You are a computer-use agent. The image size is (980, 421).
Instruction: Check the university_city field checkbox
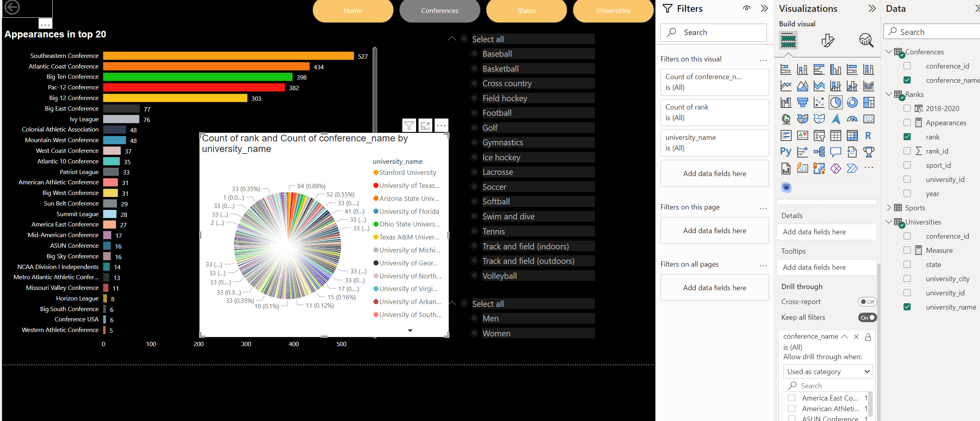(x=907, y=278)
